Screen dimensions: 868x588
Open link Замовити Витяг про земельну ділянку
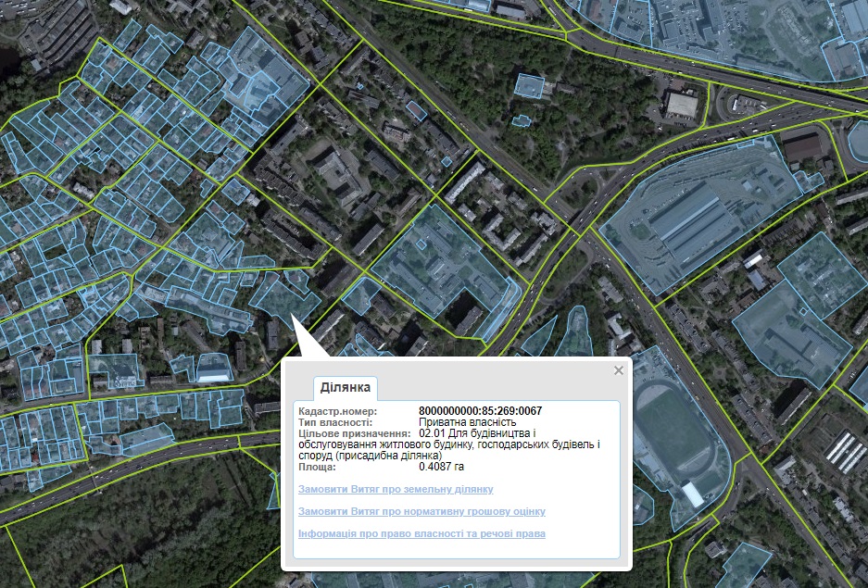(x=396, y=489)
